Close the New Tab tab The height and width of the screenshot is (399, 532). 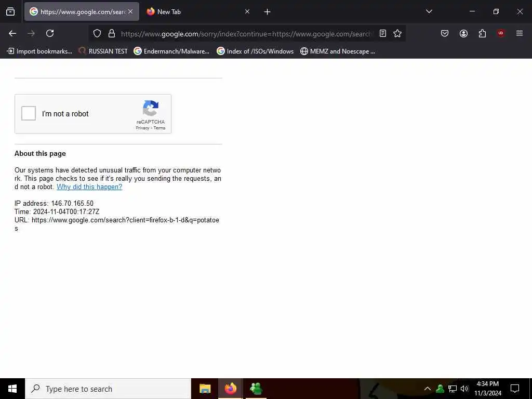pos(247,11)
